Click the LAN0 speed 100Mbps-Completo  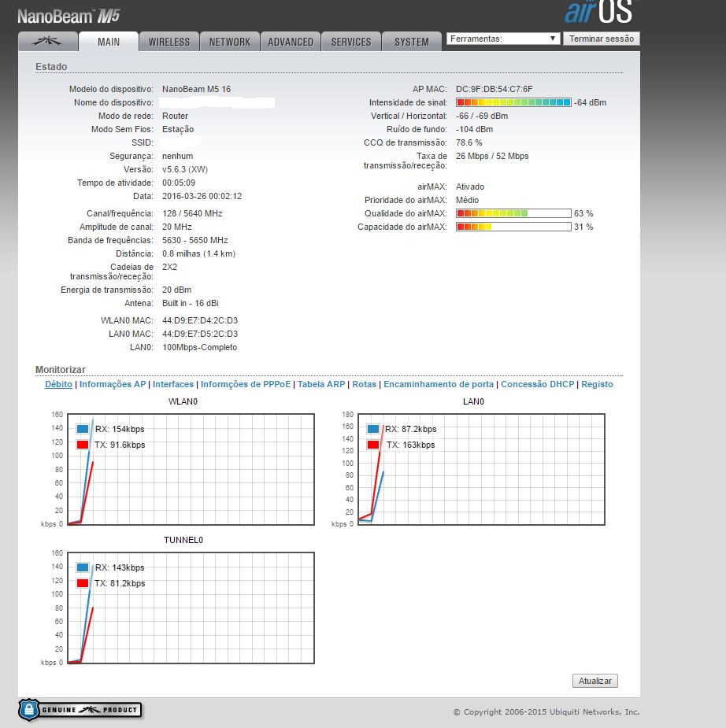(200, 347)
